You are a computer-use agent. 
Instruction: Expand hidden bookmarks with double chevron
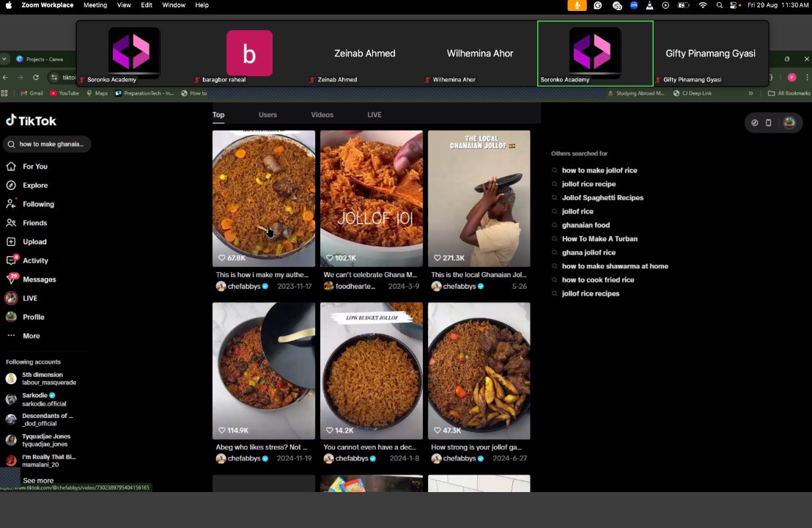pyautogui.click(x=751, y=93)
